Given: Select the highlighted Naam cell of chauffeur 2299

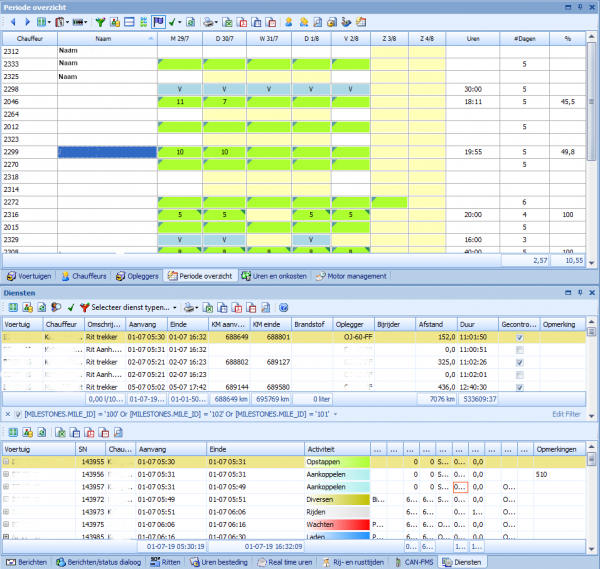Looking at the screenshot, I should point(107,152).
